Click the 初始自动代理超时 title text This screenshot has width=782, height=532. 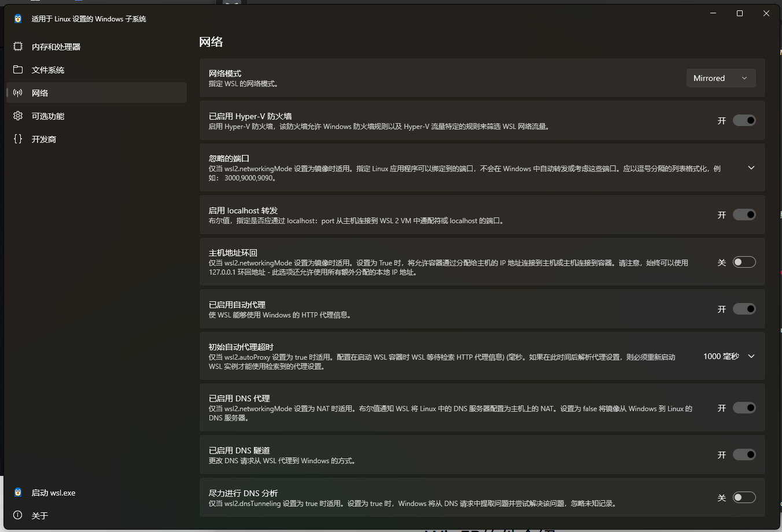coord(241,346)
